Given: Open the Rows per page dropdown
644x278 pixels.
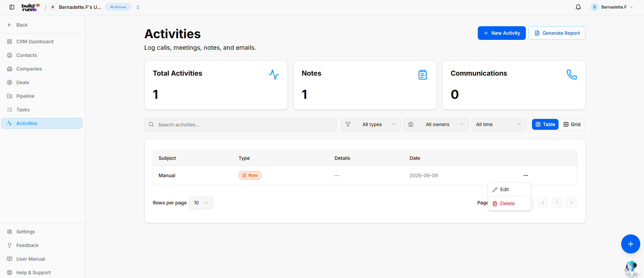Looking at the screenshot, I should coord(201,203).
